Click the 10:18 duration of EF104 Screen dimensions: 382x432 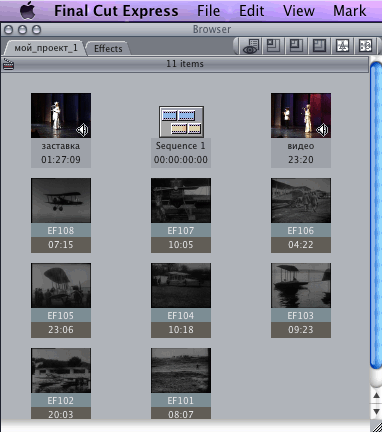point(181,330)
